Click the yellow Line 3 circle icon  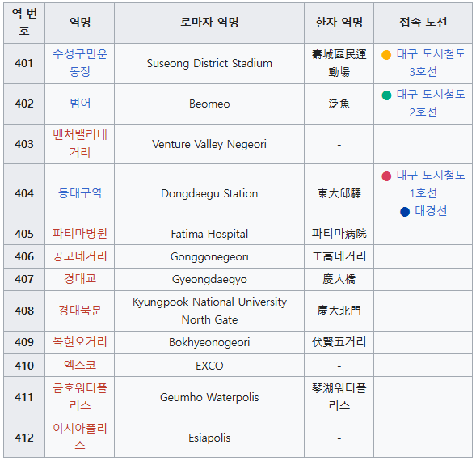click(x=386, y=55)
